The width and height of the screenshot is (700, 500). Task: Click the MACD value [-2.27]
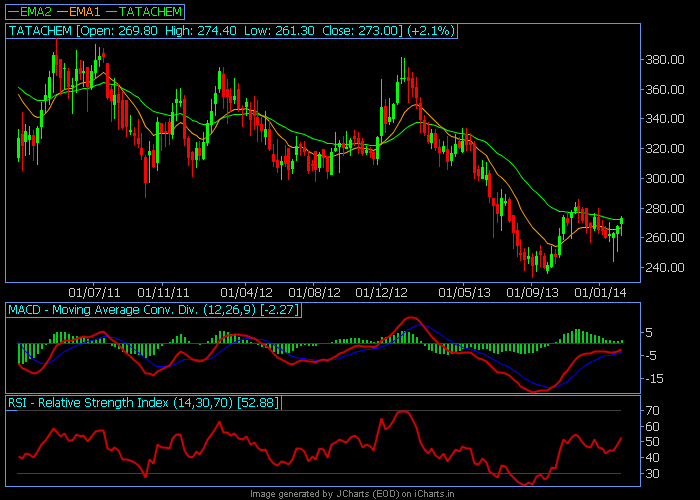click(x=279, y=310)
